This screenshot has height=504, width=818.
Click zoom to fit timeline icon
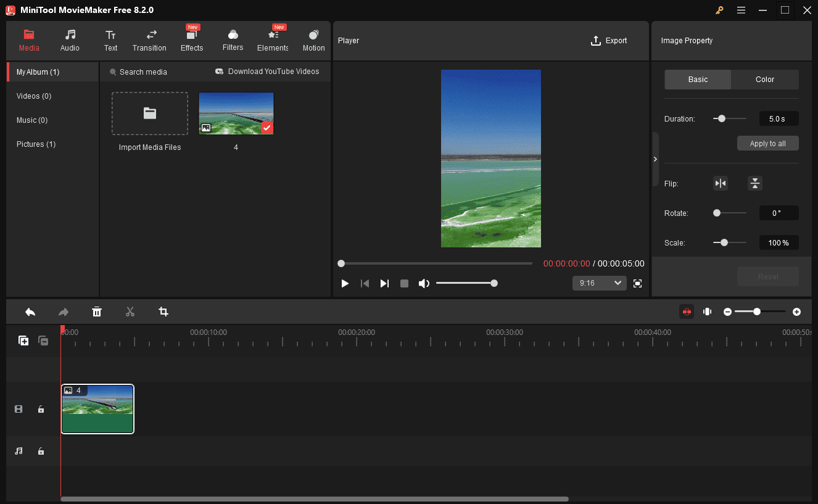707,312
